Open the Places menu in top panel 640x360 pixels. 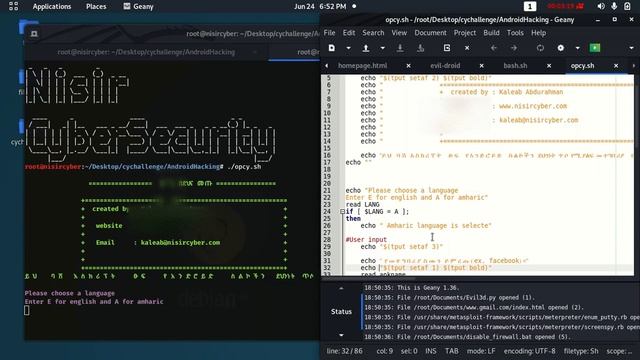click(96, 7)
